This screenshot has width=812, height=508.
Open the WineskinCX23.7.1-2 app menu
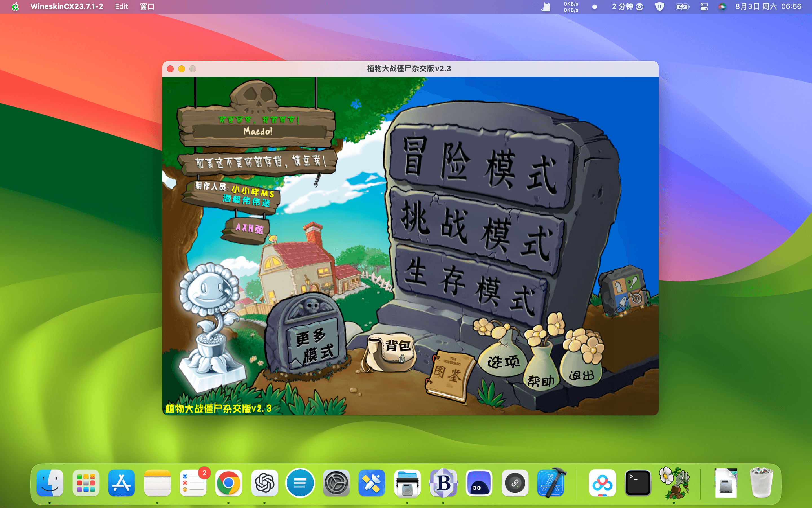(x=67, y=6)
